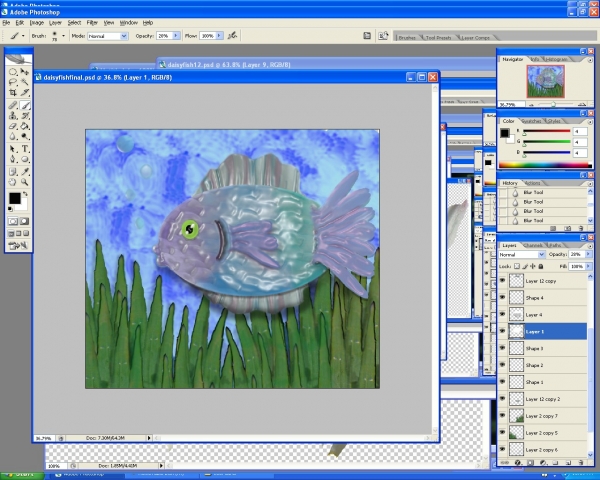Select the Blur tool in toolbox
Viewport: 600px width, 480px height.
point(13,136)
